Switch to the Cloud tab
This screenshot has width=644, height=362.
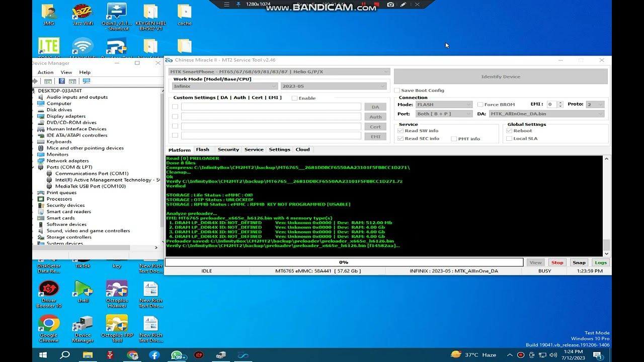(303, 150)
